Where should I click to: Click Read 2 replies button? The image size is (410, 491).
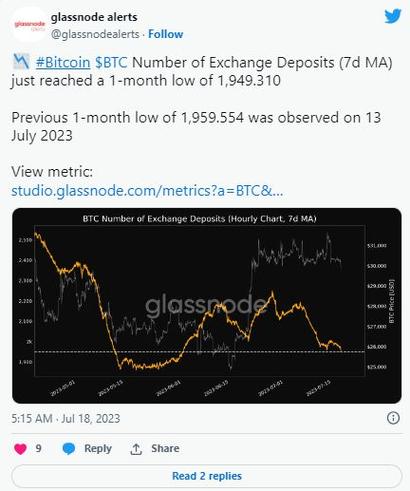[207, 476]
